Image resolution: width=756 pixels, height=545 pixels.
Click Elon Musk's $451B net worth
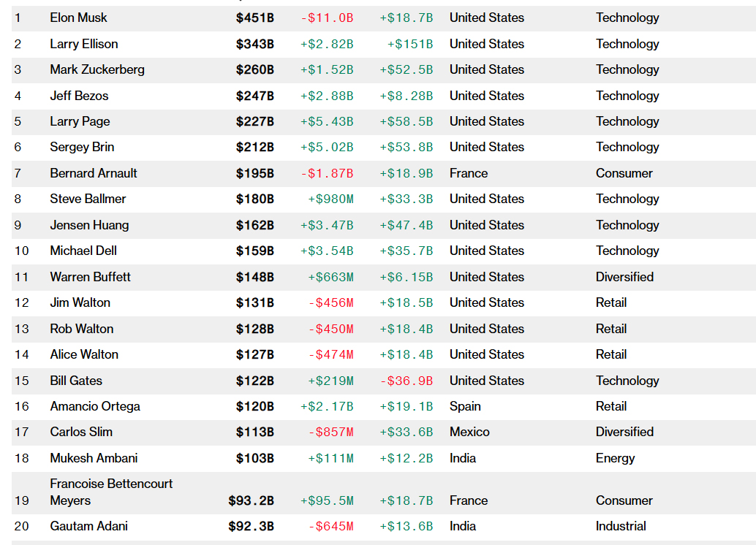click(254, 18)
